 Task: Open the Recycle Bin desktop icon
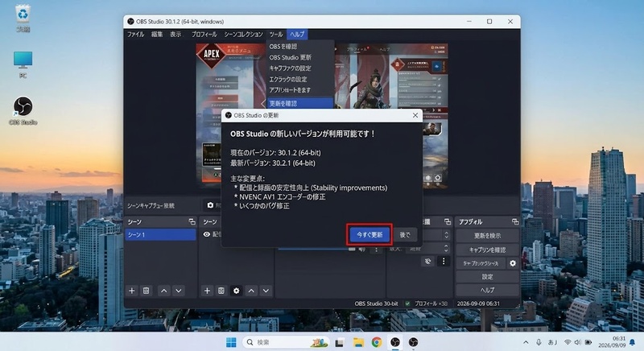click(x=23, y=18)
